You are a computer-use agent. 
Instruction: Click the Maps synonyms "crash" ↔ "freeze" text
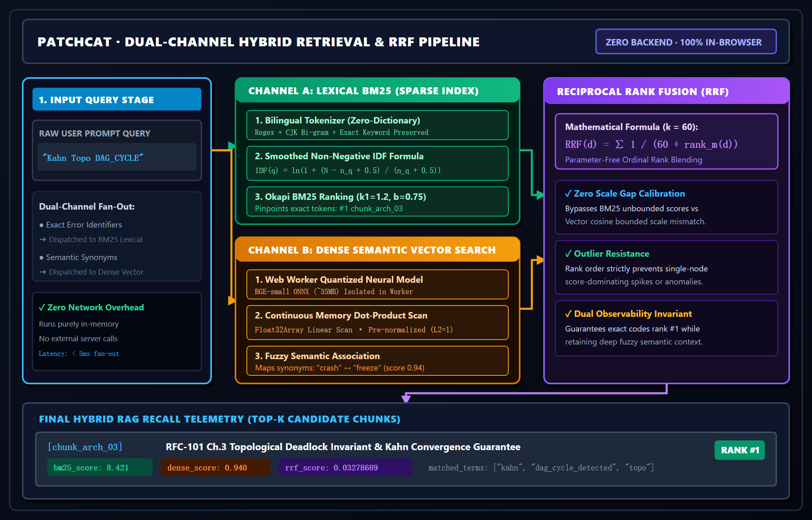pyautogui.click(x=340, y=368)
